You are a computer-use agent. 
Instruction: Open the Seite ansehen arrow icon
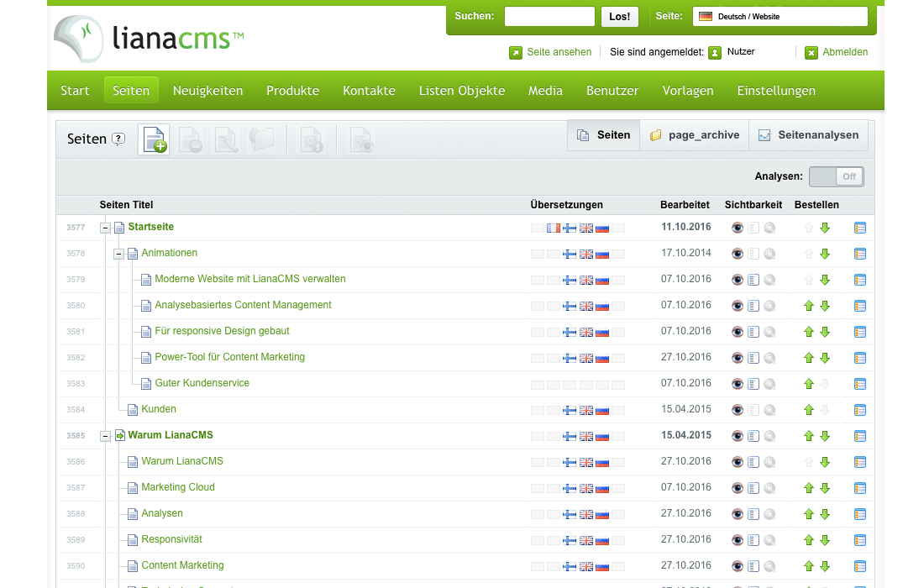tap(516, 52)
